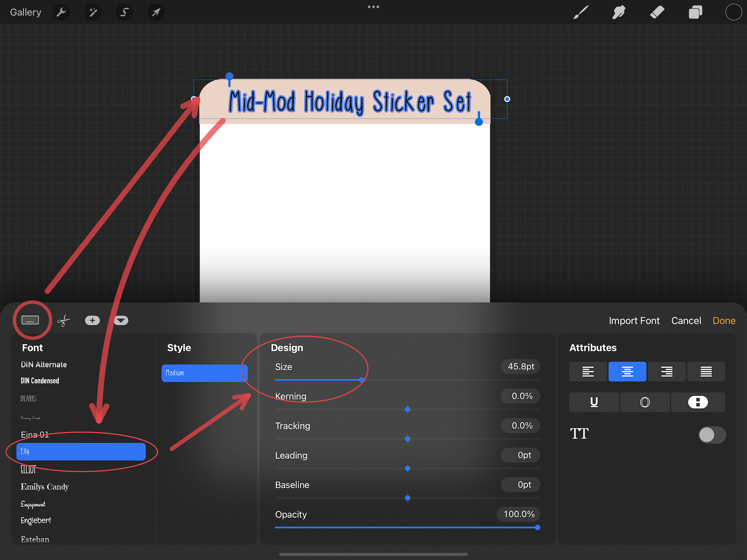Viewport: 747px width, 560px height.
Task: Return to the Gallery
Action: coord(25,12)
